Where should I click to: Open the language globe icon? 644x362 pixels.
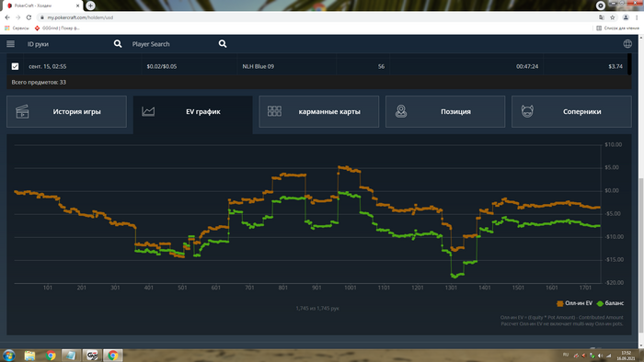627,44
